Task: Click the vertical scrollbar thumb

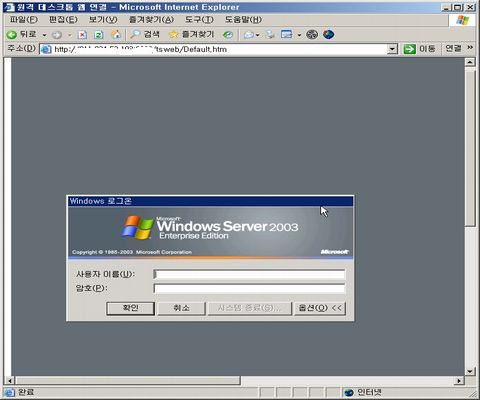Action: pos(470,147)
